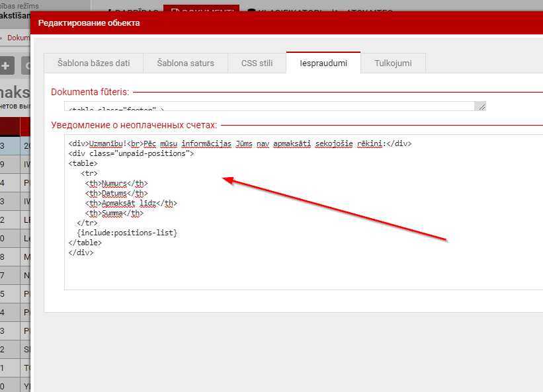
Task: Click the word Datums in the code
Action: 114,193
